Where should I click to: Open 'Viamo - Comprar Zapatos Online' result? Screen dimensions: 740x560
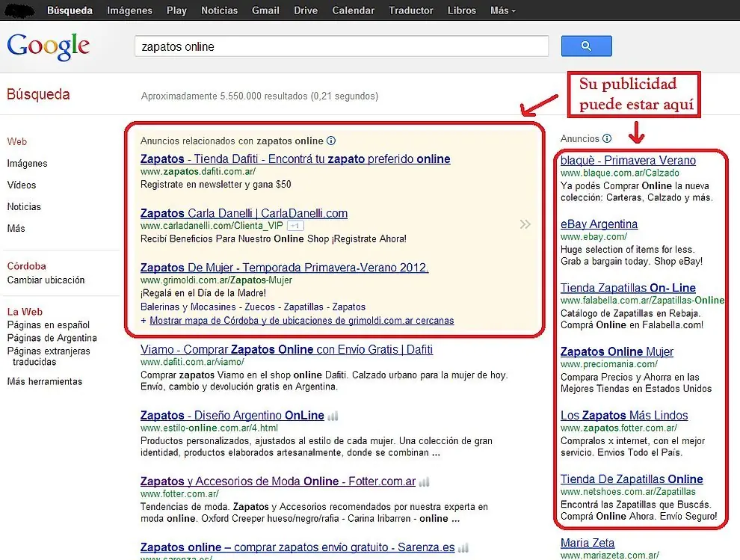286,350
